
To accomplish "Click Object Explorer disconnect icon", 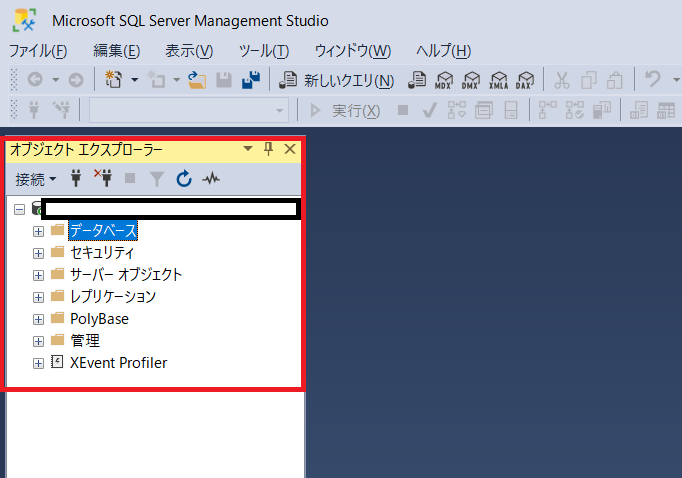I will pos(103,178).
